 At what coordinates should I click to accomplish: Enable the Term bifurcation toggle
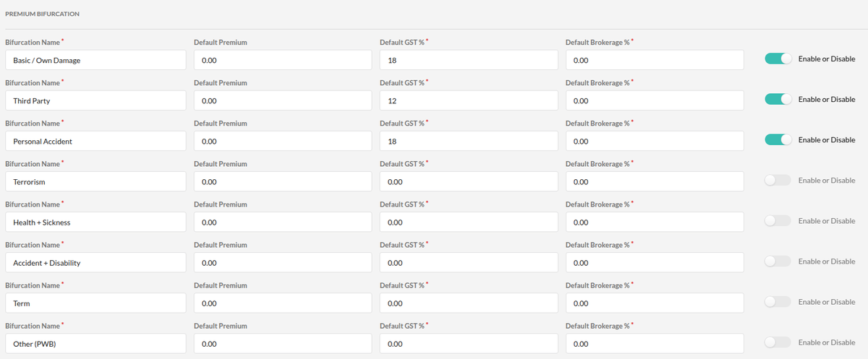coord(778,302)
